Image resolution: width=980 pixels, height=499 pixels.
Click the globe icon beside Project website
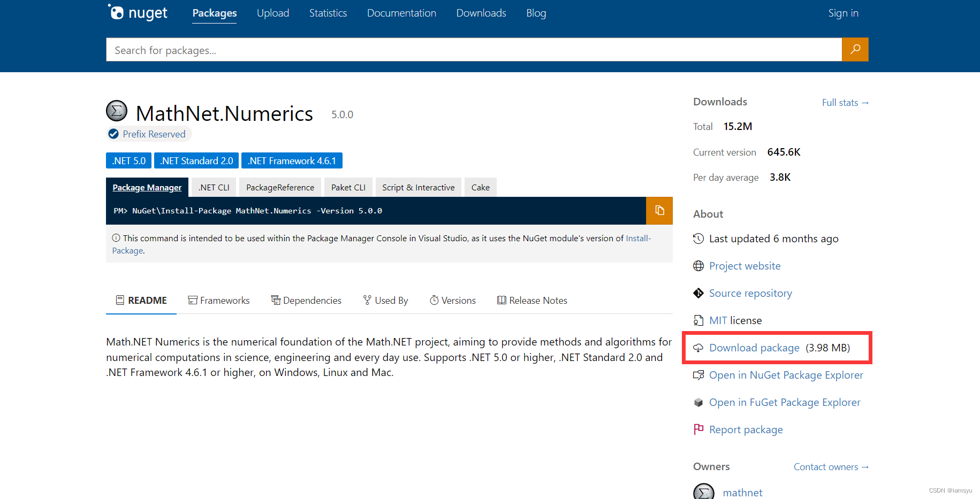[x=698, y=266]
